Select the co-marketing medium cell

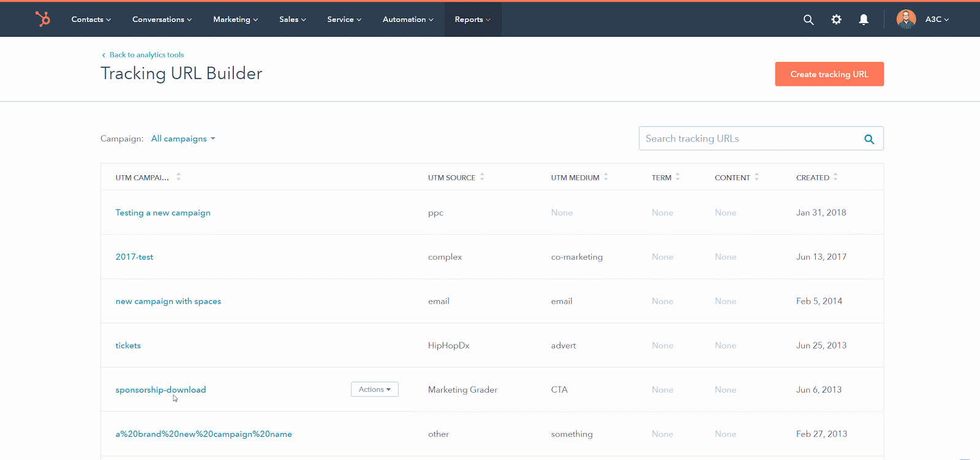tap(577, 257)
